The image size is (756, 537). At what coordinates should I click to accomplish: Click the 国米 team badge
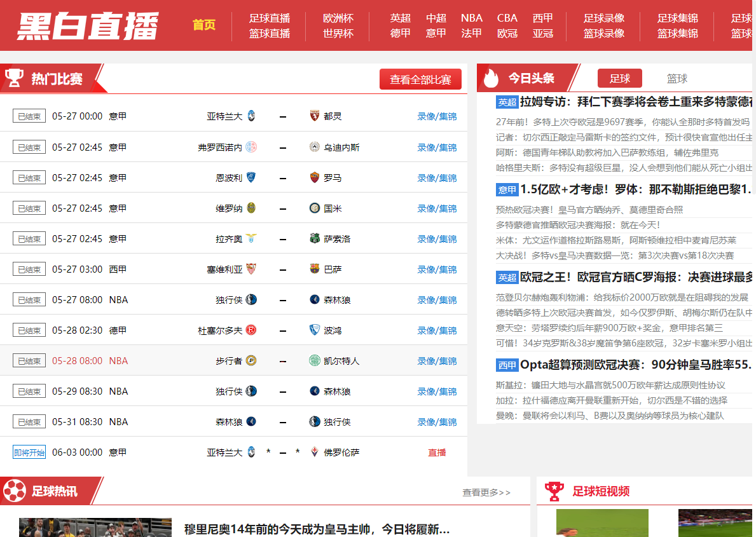314,208
